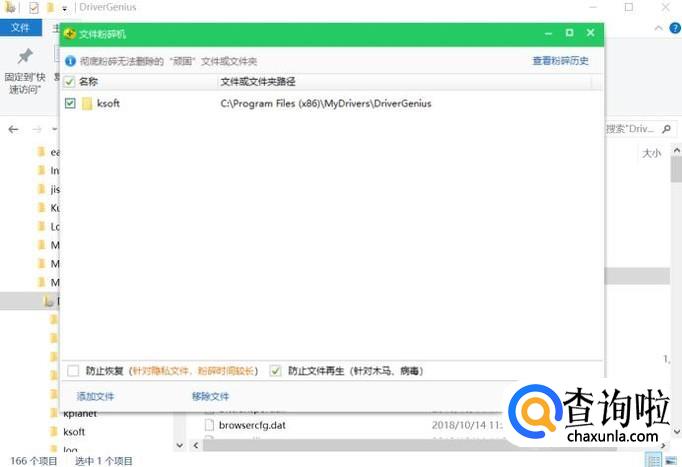Select the ksoft path text in list
Screen dimensions: 682x467
coord(326,103)
